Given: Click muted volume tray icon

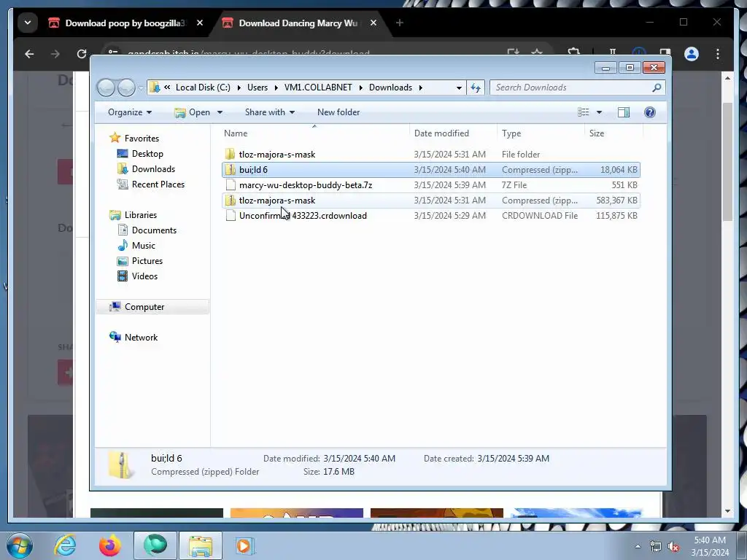Looking at the screenshot, I should click(x=673, y=547).
